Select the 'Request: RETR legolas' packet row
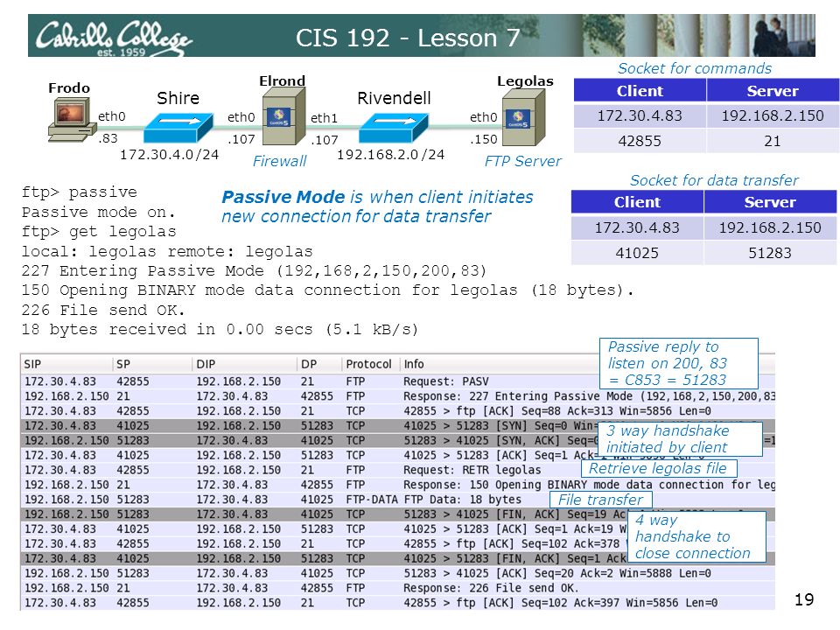This screenshot has width=840, height=630. tap(397, 470)
